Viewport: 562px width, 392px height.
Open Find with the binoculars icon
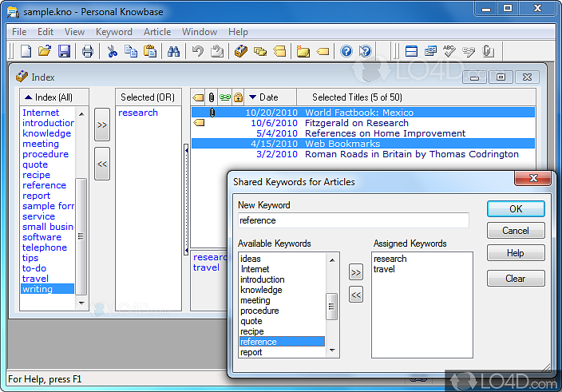click(x=173, y=52)
